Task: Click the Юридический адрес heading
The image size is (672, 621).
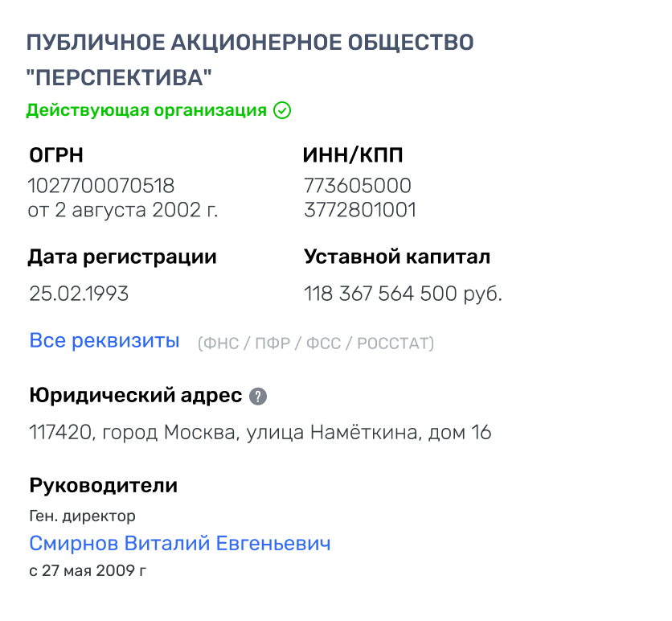Action: 135,396
